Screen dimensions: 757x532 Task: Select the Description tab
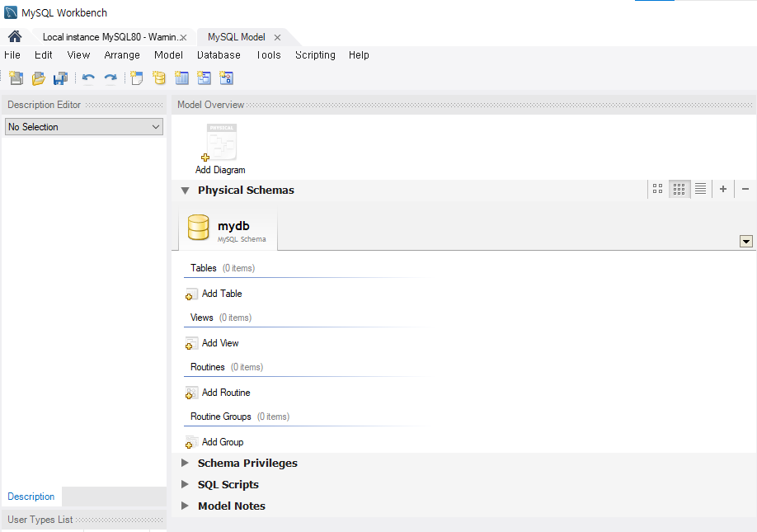pyautogui.click(x=31, y=497)
